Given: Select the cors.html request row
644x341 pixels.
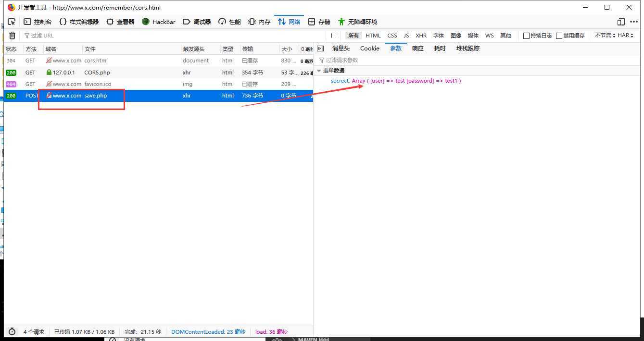Looking at the screenshot, I should coord(159,61).
